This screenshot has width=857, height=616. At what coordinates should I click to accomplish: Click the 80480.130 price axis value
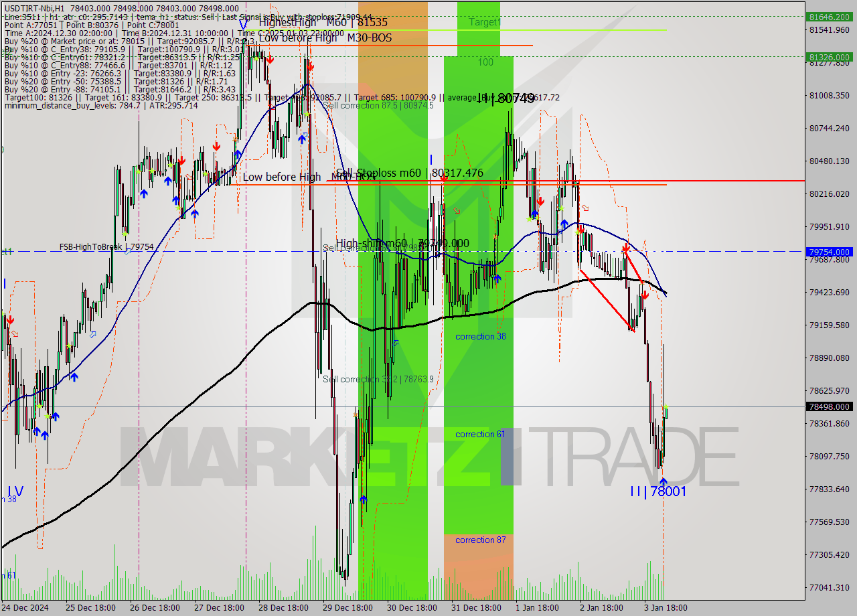click(x=830, y=161)
